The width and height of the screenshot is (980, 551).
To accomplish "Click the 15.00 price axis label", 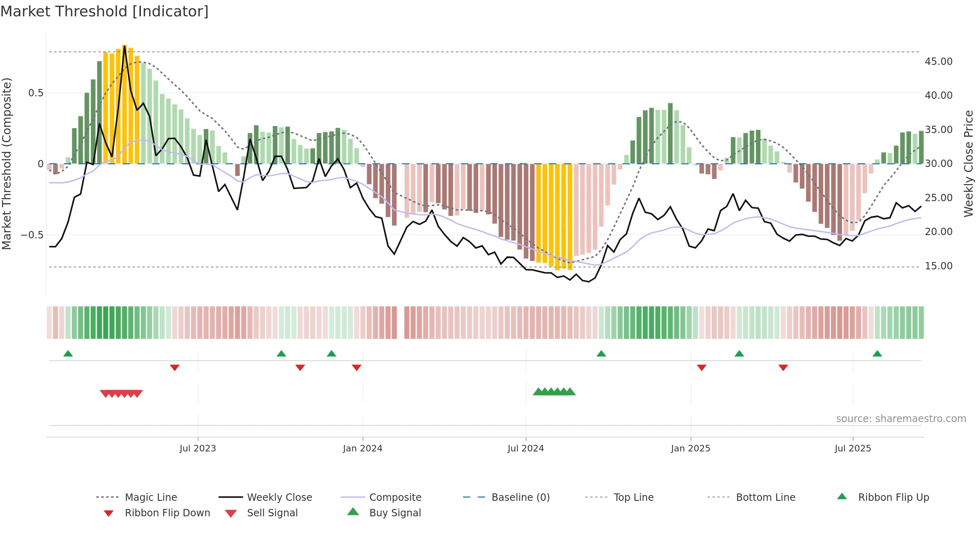I will (938, 266).
